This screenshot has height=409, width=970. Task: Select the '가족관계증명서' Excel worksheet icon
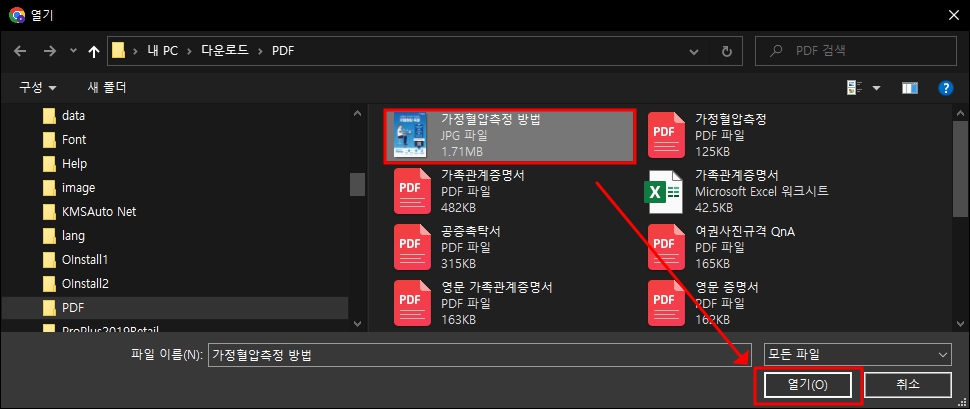[666, 191]
